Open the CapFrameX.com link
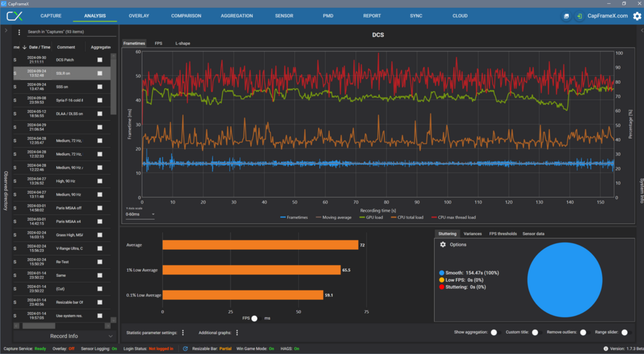The width and height of the screenshot is (644, 354). pyautogui.click(x=607, y=15)
